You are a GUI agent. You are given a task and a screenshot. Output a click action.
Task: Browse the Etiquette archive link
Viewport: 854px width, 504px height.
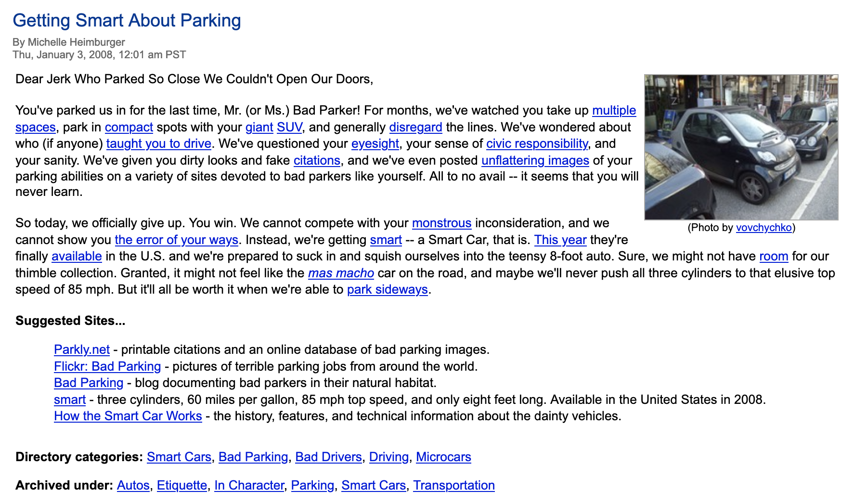(x=181, y=485)
